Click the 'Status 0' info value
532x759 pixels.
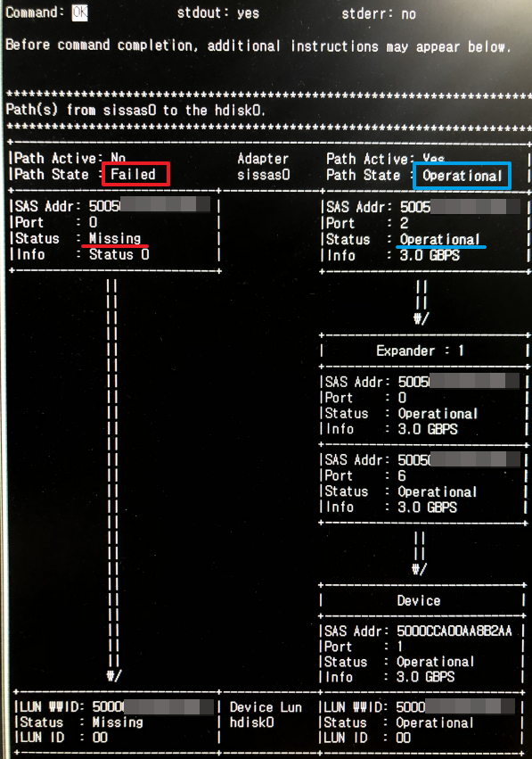tap(119, 254)
